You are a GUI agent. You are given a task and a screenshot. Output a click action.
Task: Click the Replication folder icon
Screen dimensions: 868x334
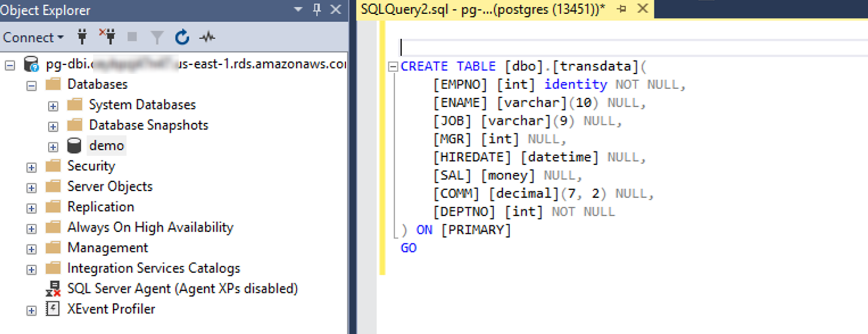[53, 207]
